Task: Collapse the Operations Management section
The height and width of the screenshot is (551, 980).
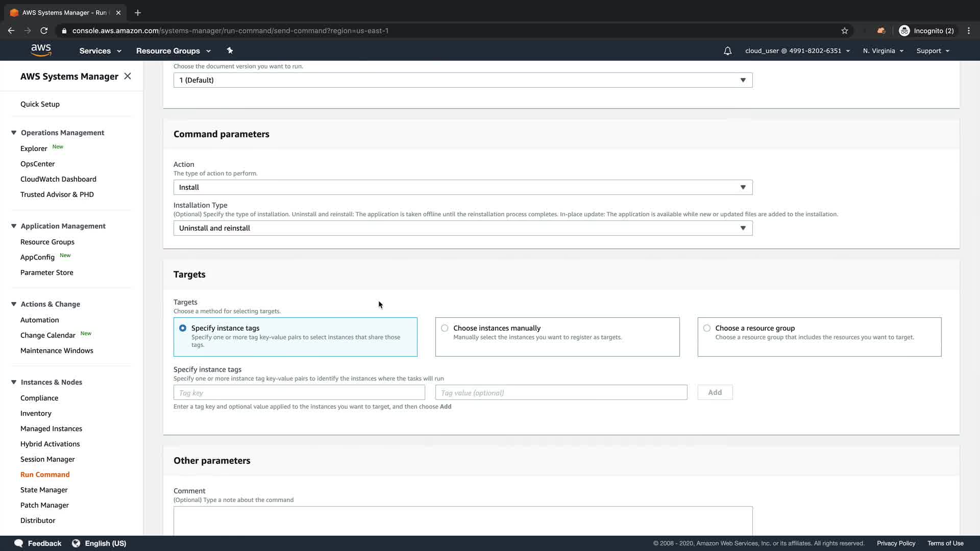Action: [14, 133]
